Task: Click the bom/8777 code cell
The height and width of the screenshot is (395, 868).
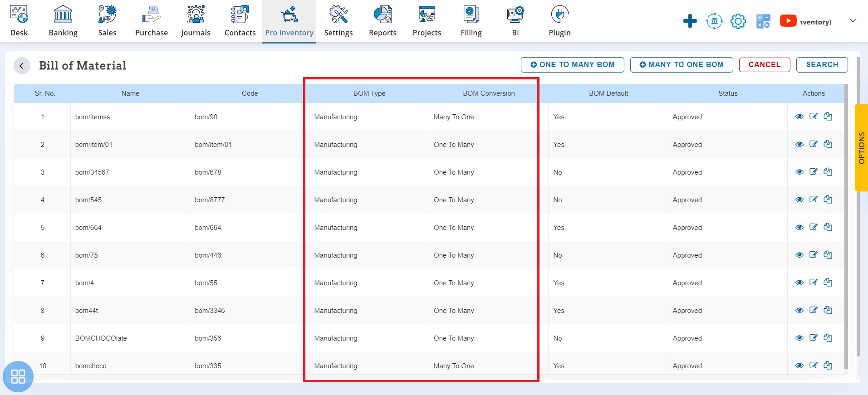Action: tap(250, 200)
